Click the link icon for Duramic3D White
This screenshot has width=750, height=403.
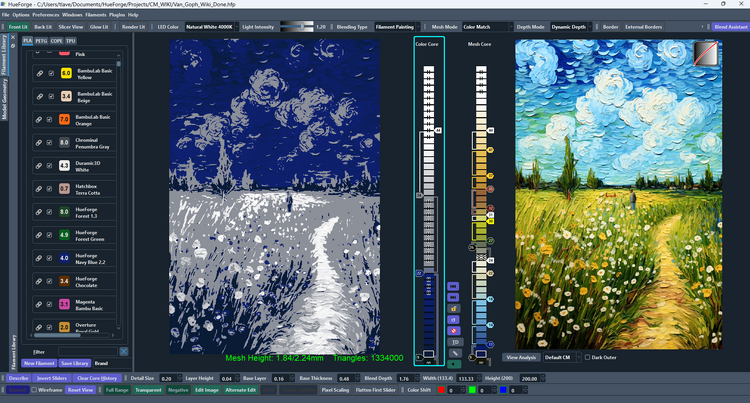(x=40, y=166)
